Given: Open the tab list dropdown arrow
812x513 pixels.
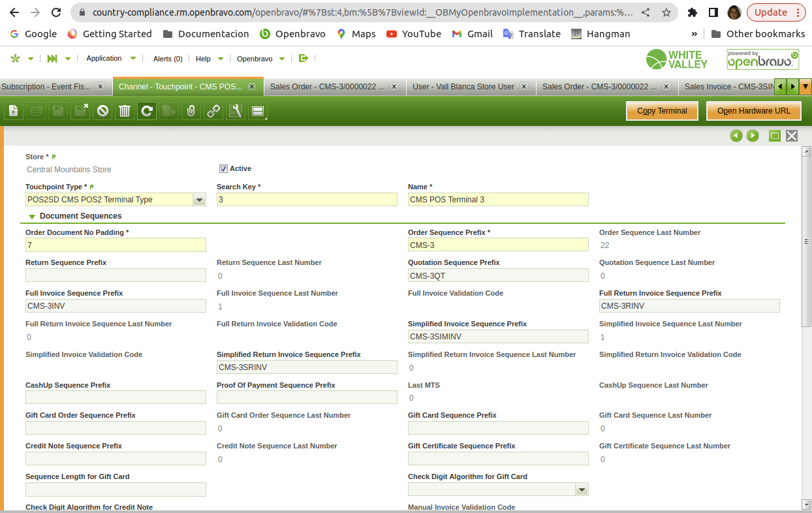Looking at the screenshot, I should [805, 86].
